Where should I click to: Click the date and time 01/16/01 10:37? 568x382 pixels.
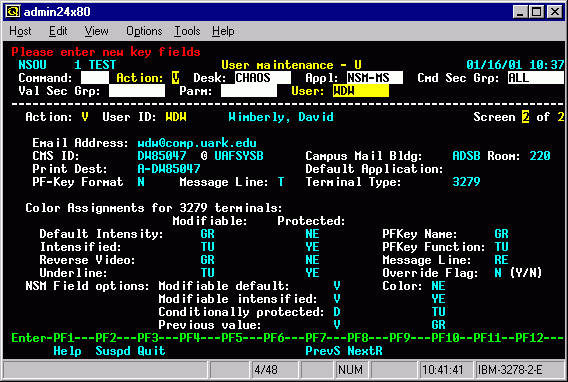pyautogui.click(x=515, y=65)
